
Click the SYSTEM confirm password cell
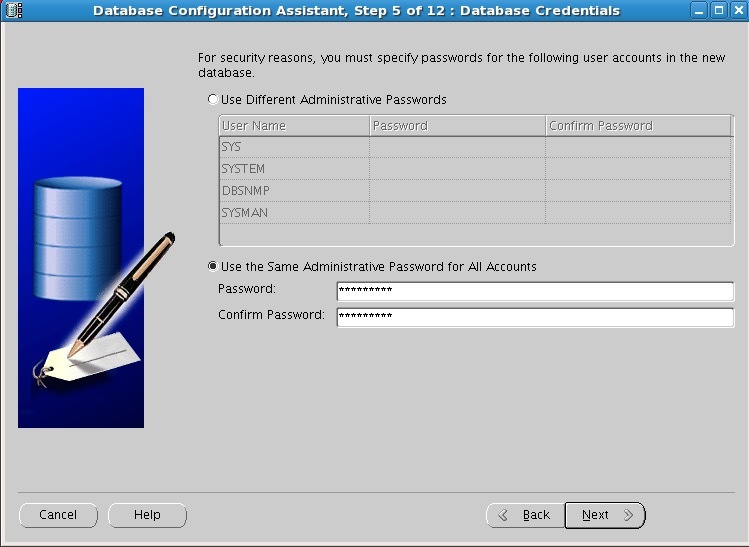tap(638, 169)
